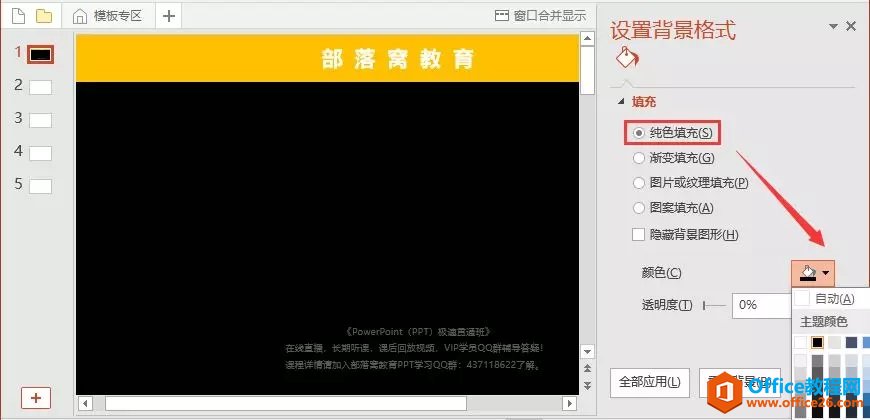Click horizontal scrollbar left arrow
870x420 pixels.
[x=85, y=403]
